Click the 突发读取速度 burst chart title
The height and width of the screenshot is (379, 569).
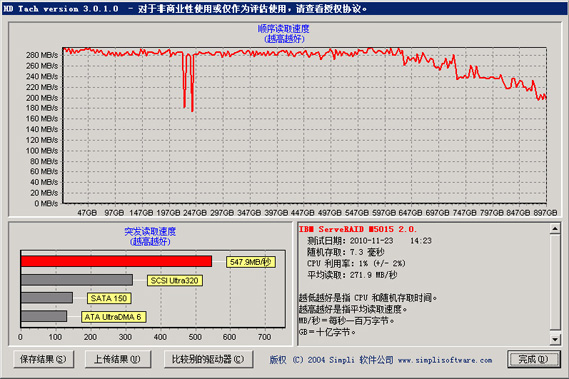pos(150,231)
